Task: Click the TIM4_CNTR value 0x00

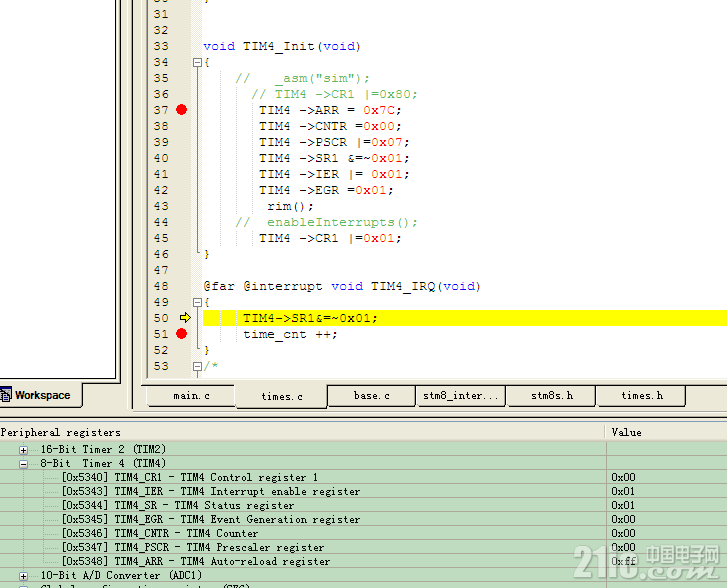Action: tap(623, 533)
